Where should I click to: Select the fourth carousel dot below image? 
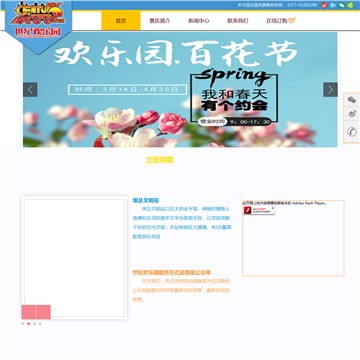40,323
